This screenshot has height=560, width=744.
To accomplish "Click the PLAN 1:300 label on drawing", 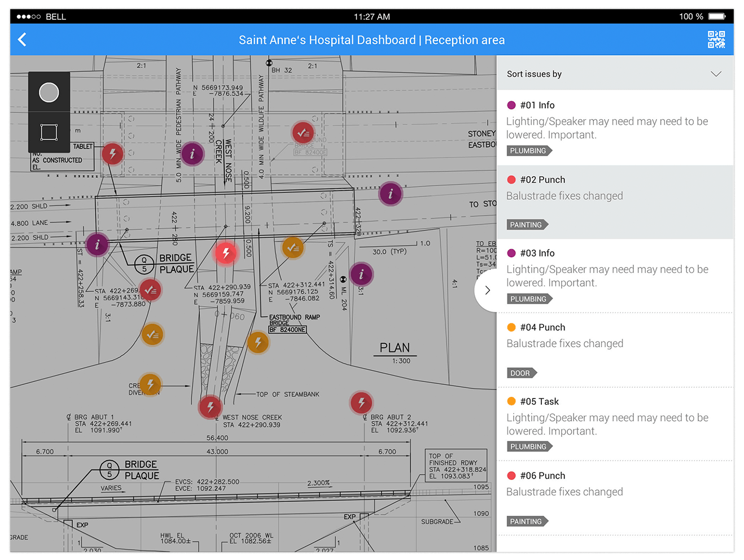I will pyautogui.click(x=395, y=352).
